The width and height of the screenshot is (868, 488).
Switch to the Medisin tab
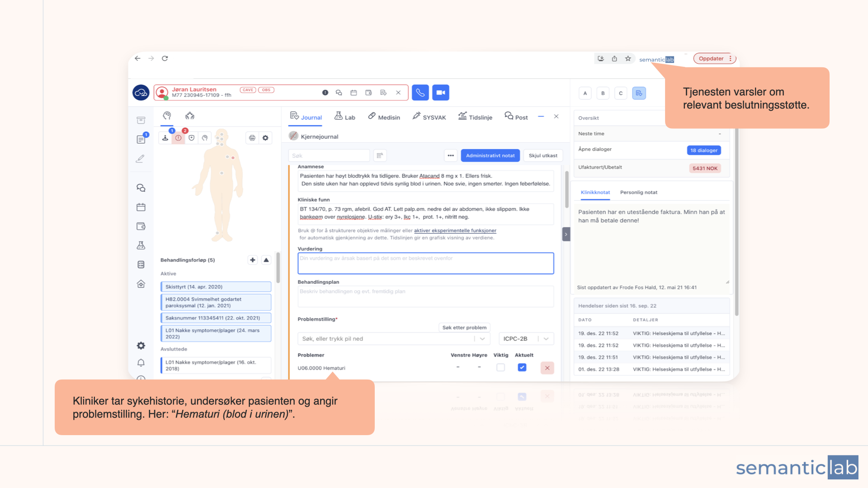click(384, 117)
